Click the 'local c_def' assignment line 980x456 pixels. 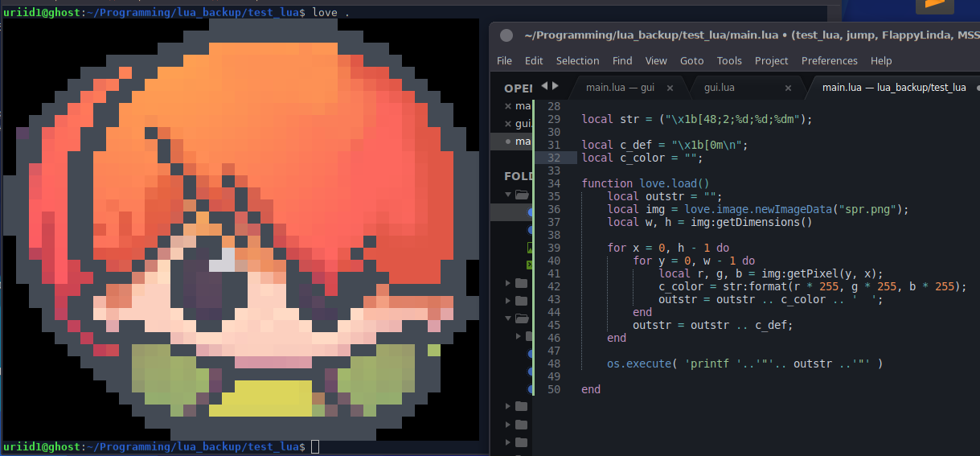pos(665,145)
